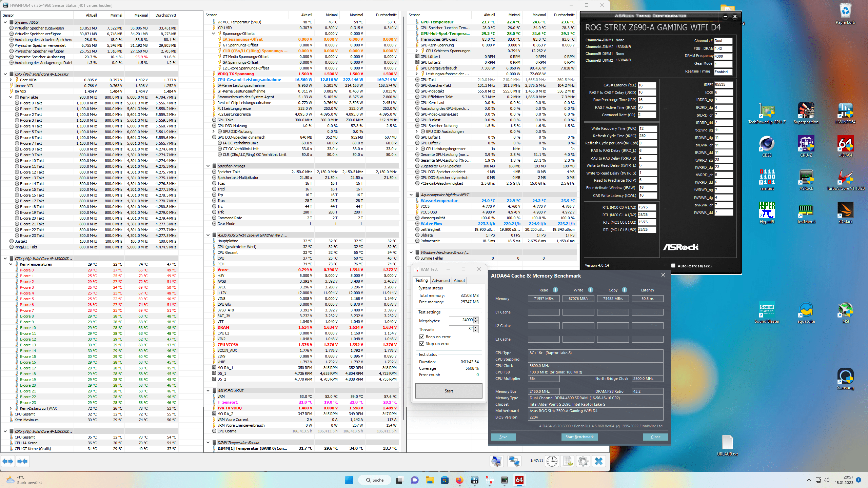868x488 pixels.
Task: Click Start Benchmark button
Action: [579, 437]
